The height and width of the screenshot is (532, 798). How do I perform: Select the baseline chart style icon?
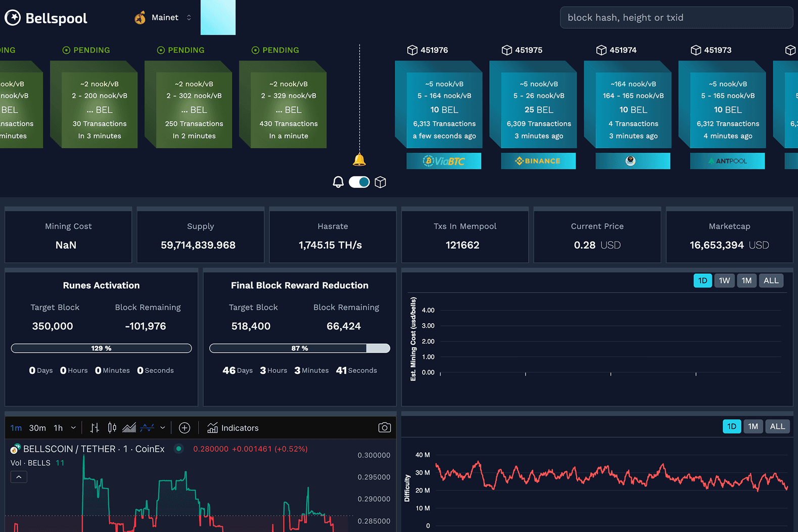147,428
